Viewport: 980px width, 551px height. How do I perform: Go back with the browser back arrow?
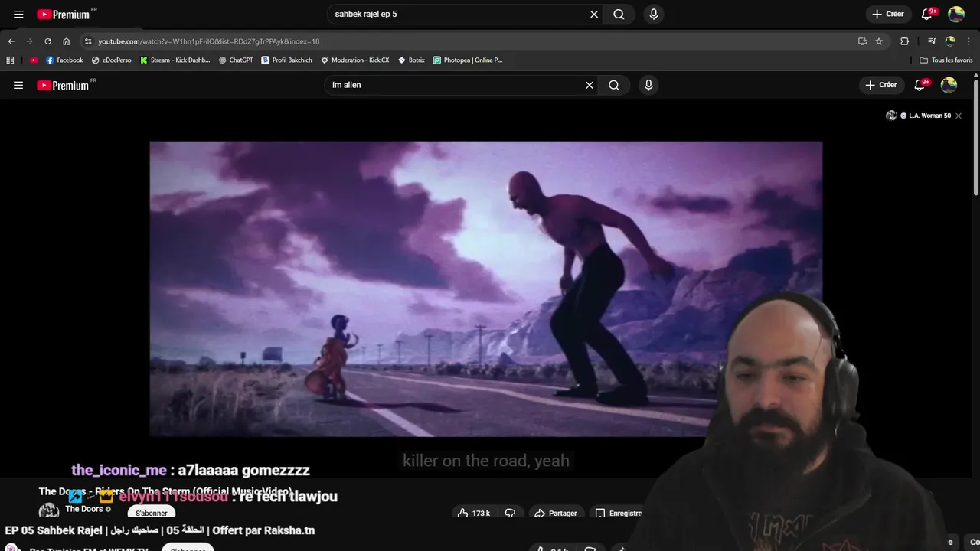pos(11,41)
